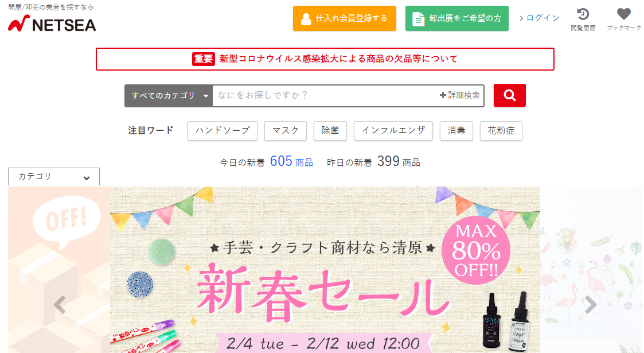
Task: Select マスク keyword tag
Action: coord(286,131)
